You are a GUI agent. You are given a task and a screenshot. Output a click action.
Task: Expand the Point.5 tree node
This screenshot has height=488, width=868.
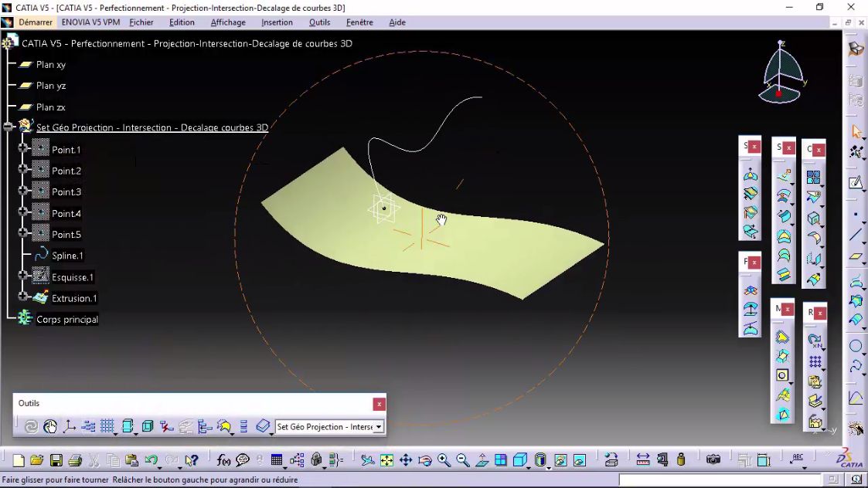coord(22,232)
